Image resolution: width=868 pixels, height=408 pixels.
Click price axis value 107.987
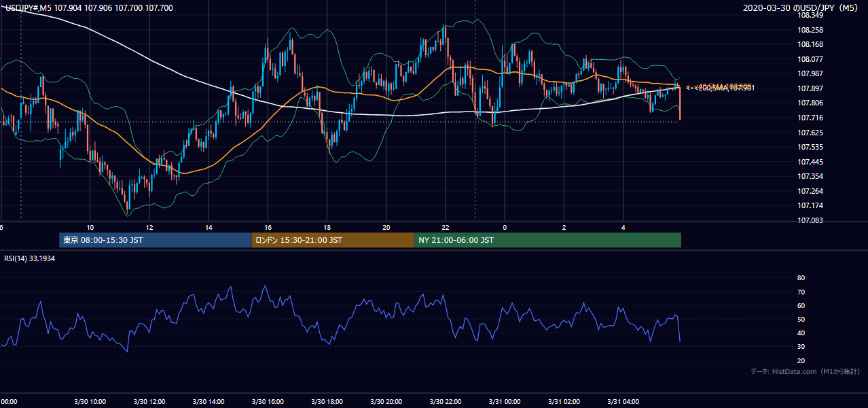tap(810, 73)
